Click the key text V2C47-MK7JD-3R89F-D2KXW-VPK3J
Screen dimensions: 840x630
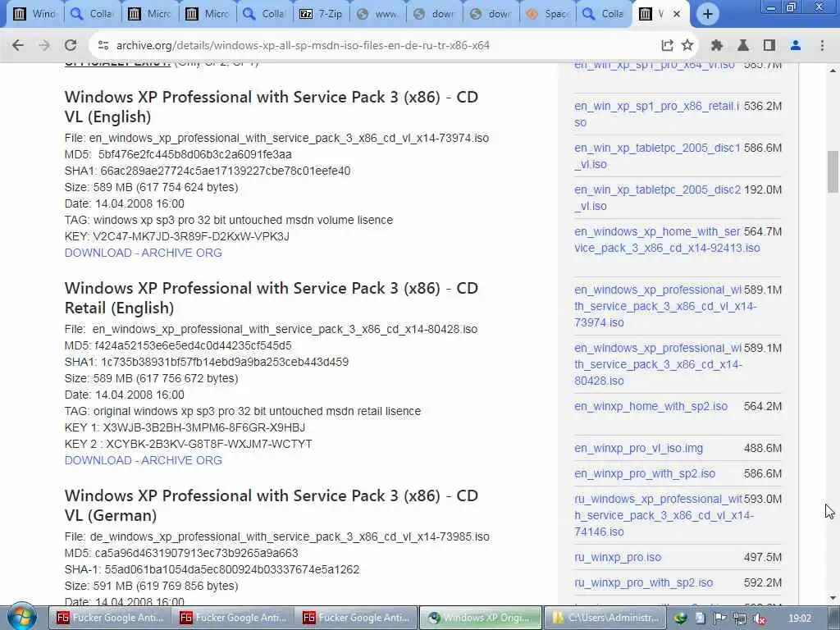(190, 236)
